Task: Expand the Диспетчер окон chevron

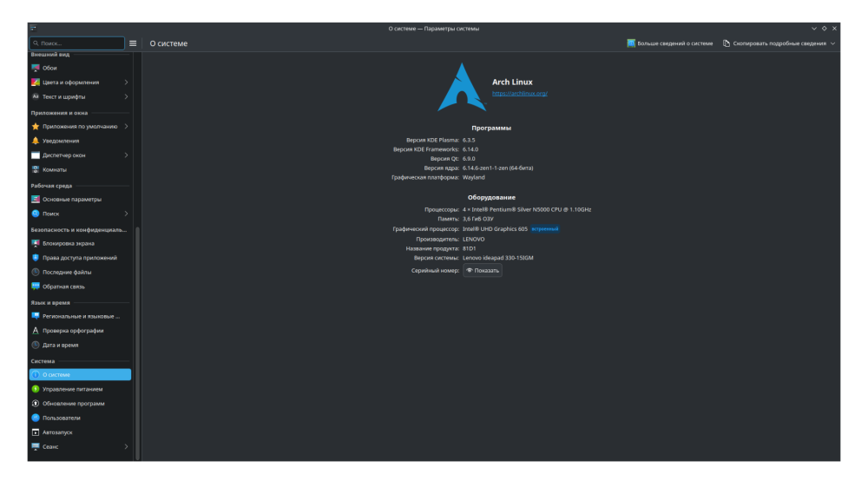Action: click(x=126, y=155)
